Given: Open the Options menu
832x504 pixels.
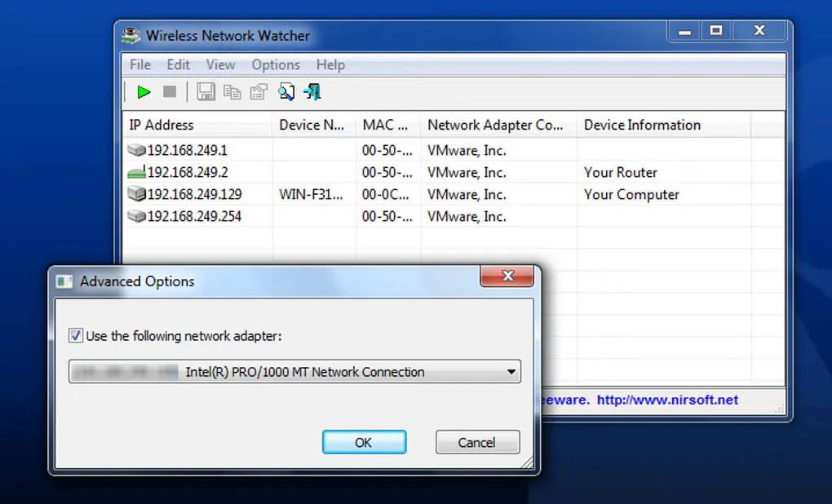Looking at the screenshot, I should click(276, 64).
